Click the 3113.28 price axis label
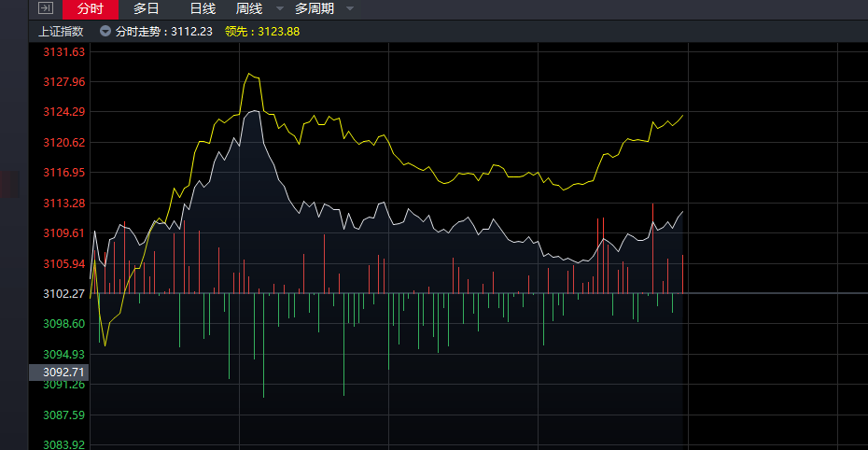 click(64, 204)
